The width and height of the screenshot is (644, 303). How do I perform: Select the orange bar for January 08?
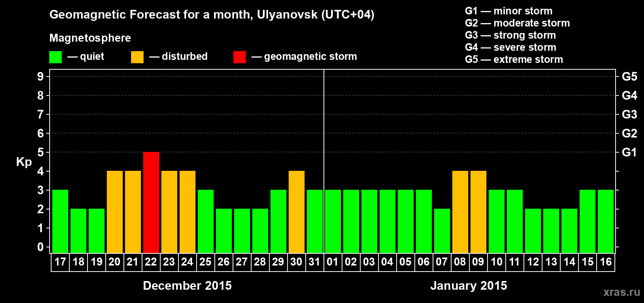460,212
